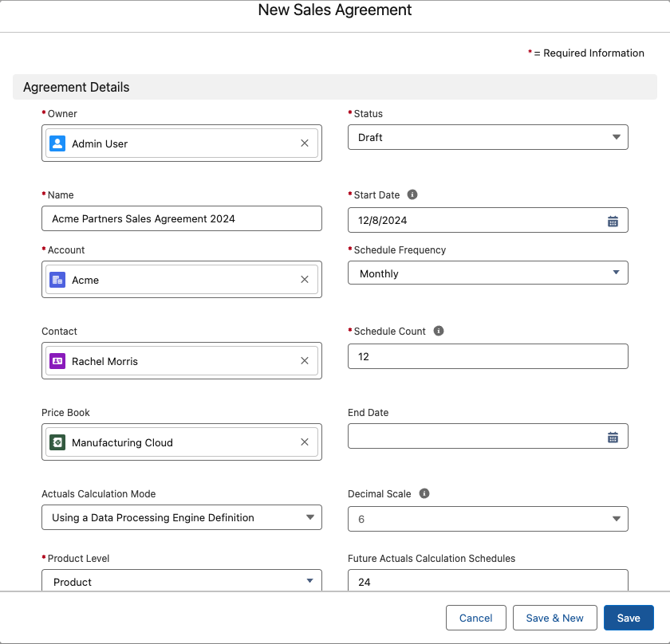This screenshot has height=644, width=670.
Task: Click the Acme account building icon
Action: [x=57, y=280]
